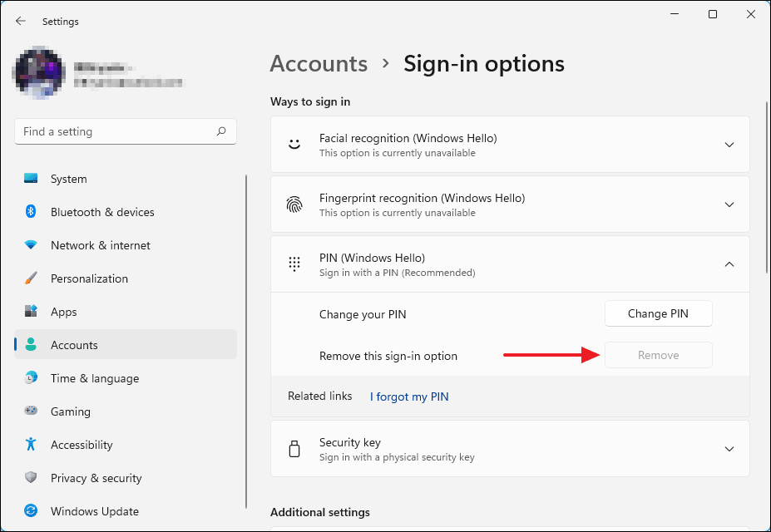
Task: Expand Security key chevron
Action: tap(729, 449)
